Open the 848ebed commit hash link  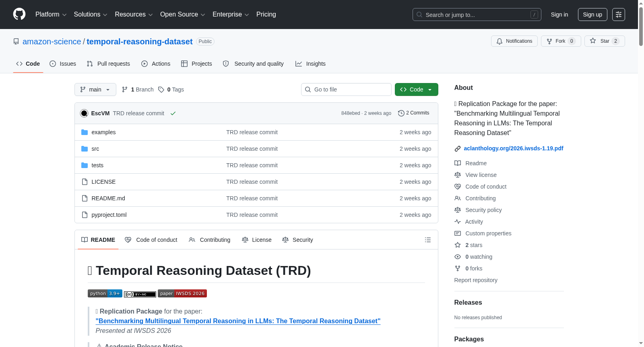pos(351,113)
